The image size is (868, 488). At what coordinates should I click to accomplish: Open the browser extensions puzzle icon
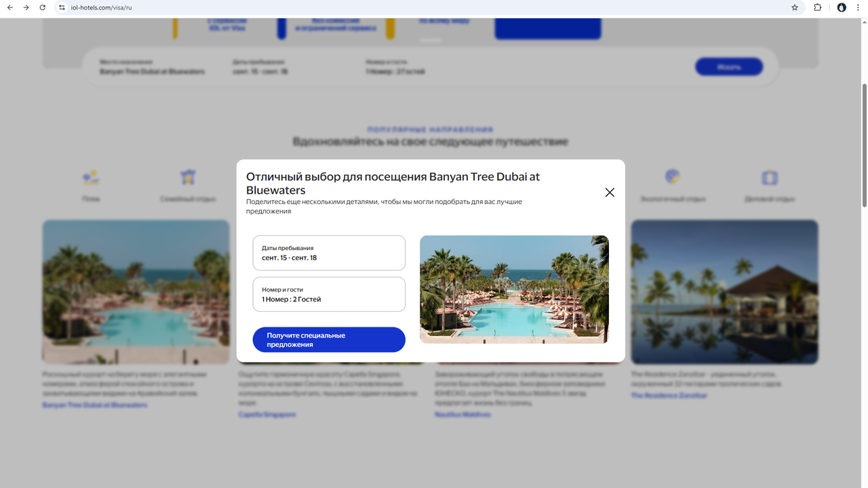[817, 7]
